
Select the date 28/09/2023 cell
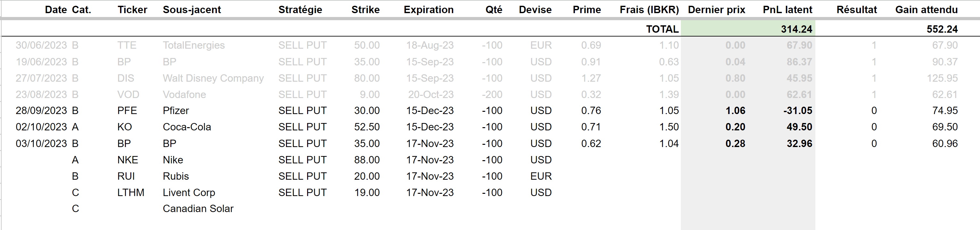pos(41,111)
